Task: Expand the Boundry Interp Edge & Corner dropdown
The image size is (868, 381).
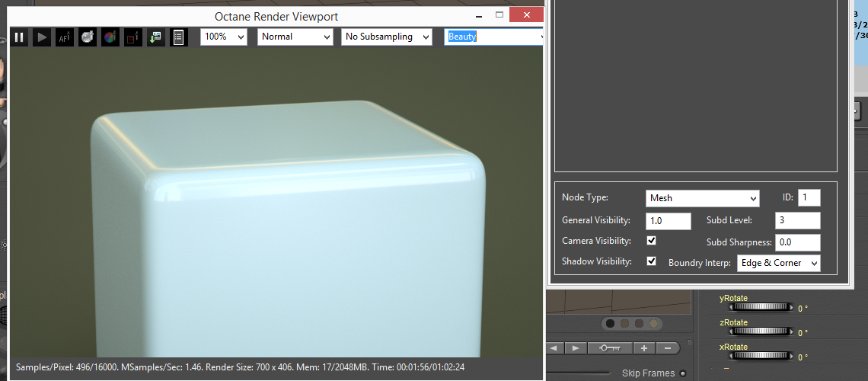Action: [778, 263]
